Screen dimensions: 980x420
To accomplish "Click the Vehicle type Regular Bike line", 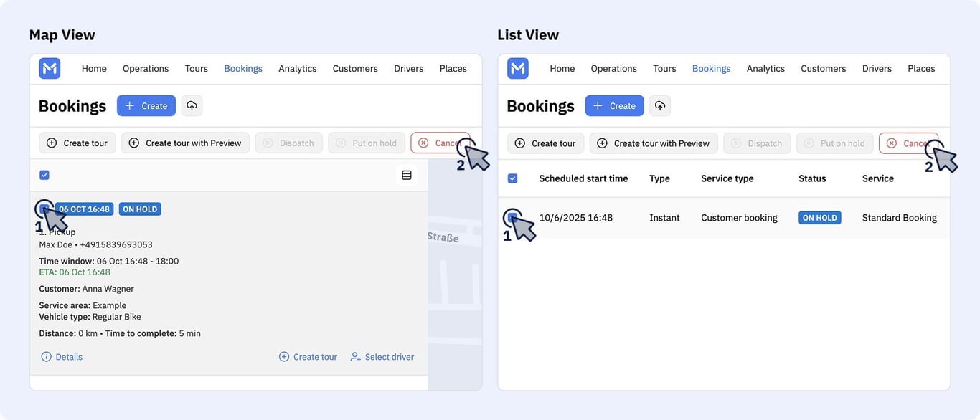I will point(90,317).
